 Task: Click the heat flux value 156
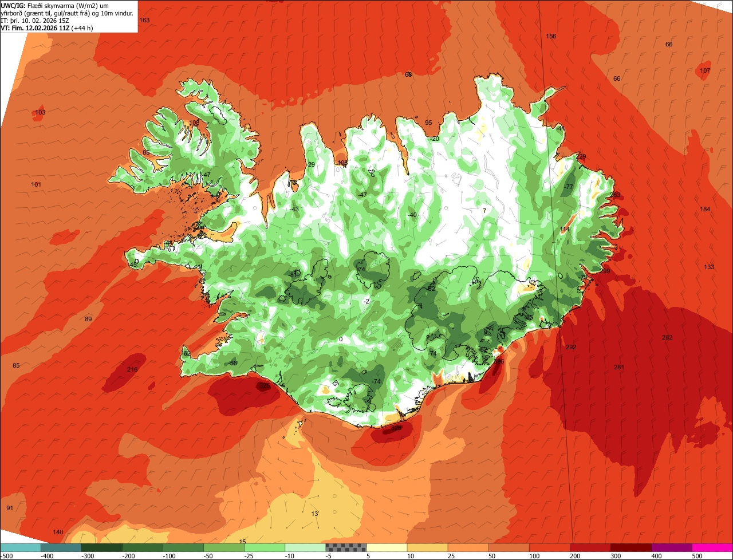tap(551, 36)
